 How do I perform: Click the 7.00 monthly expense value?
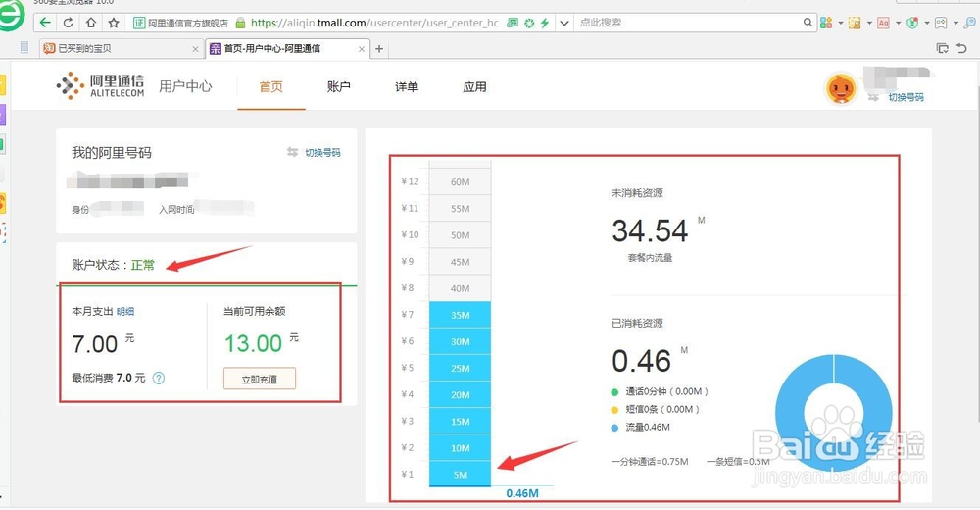tap(94, 344)
